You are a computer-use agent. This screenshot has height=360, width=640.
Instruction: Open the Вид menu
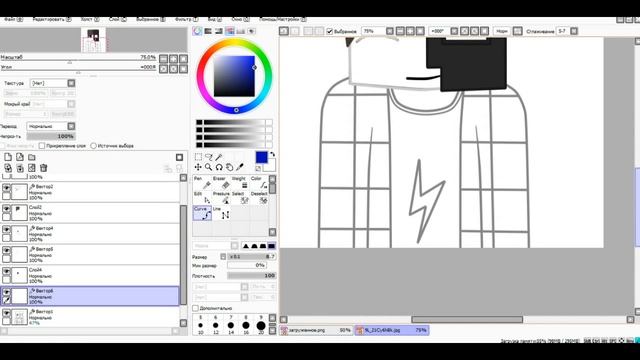point(214,19)
